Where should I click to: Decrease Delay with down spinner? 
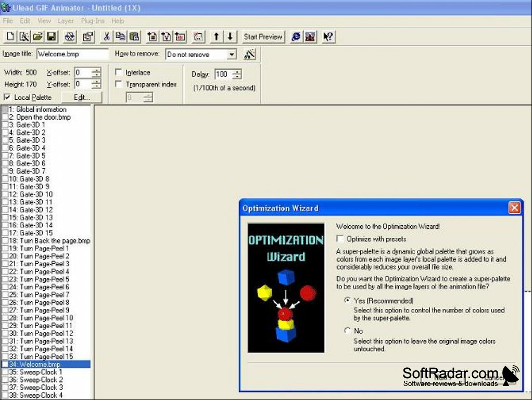pyautogui.click(x=237, y=76)
